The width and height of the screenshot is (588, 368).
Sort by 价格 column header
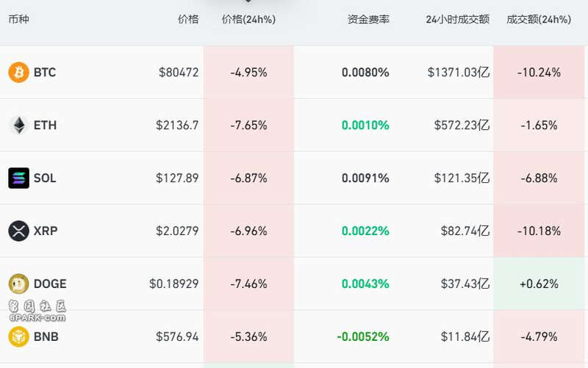click(188, 19)
